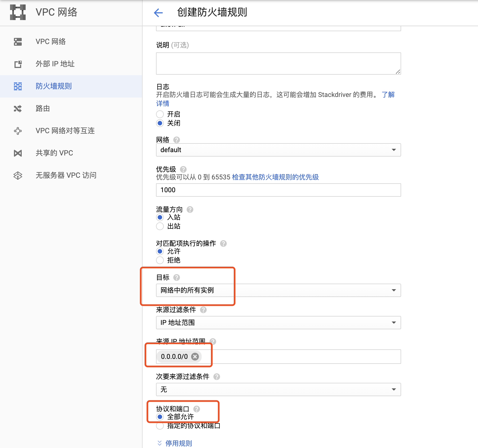Screen dimensions: 478x448
Task: Click the 了解详情 link about logs
Action: 388,95
